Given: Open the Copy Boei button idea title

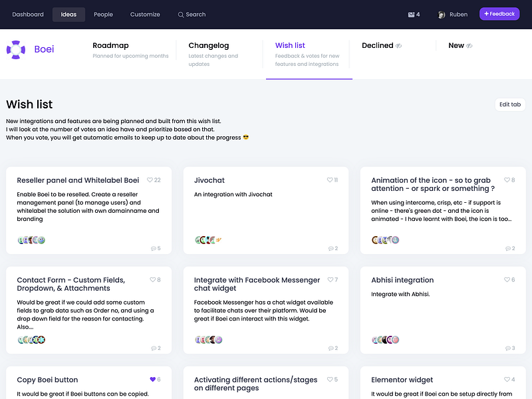Looking at the screenshot, I should click(47, 380).
